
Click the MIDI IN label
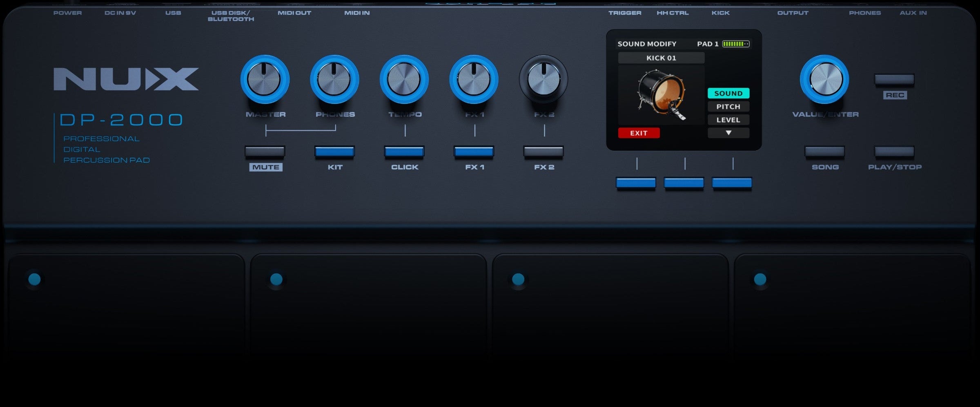357,13
